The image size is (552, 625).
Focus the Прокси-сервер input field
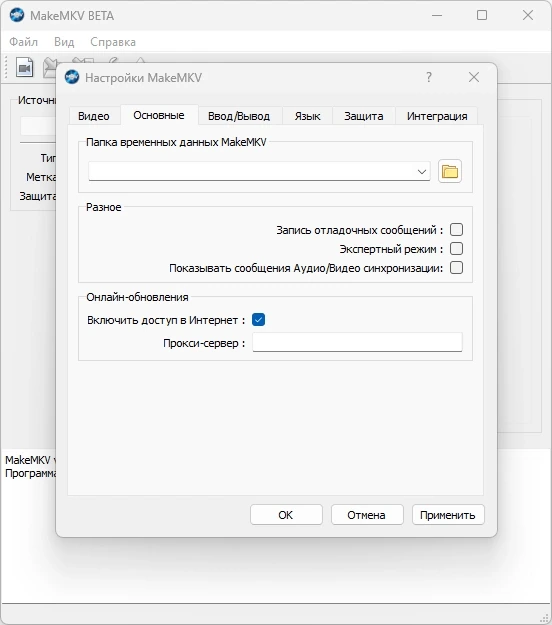click(357, 342)
